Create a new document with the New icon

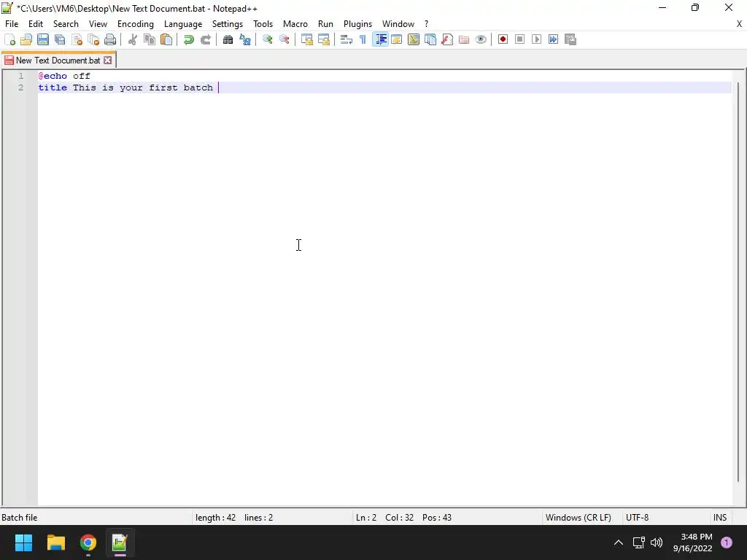pos(9,39)
